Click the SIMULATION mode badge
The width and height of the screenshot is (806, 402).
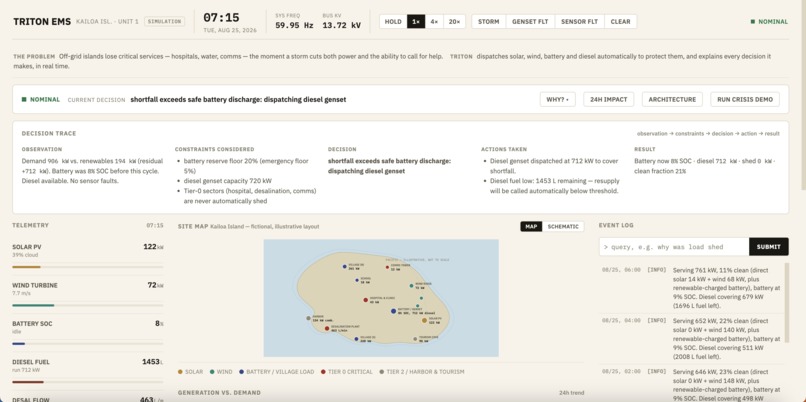tap(164, 22)
